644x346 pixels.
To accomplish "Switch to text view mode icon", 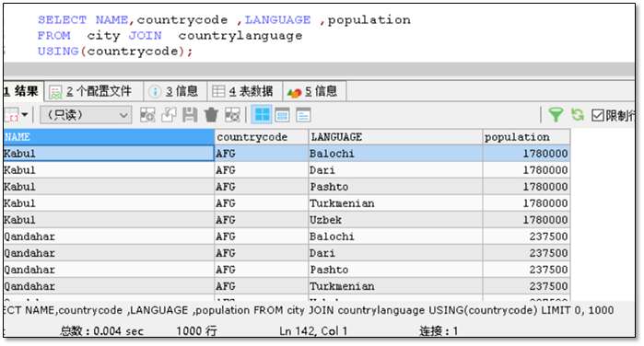I will click(303, 115).
